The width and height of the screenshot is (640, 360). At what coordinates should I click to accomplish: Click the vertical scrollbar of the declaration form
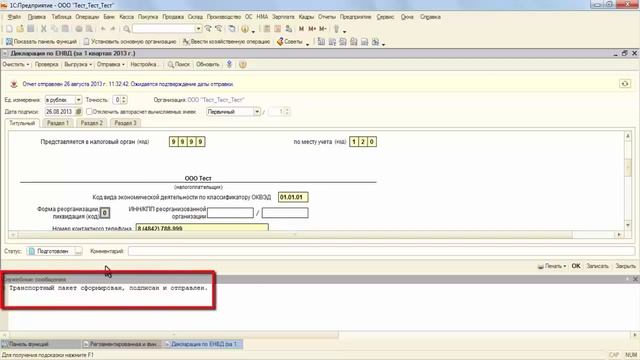(x=628, y=181)
